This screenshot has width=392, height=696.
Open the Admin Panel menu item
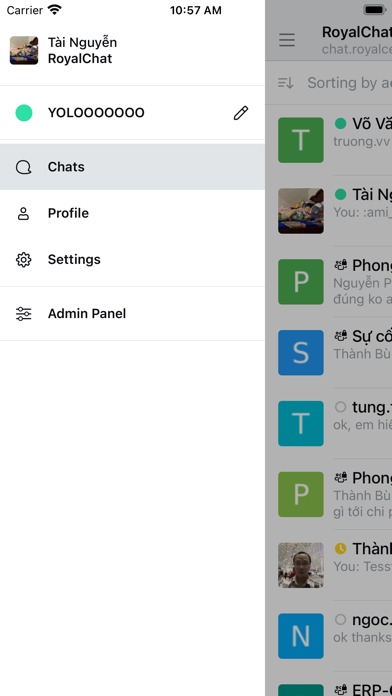132,313
